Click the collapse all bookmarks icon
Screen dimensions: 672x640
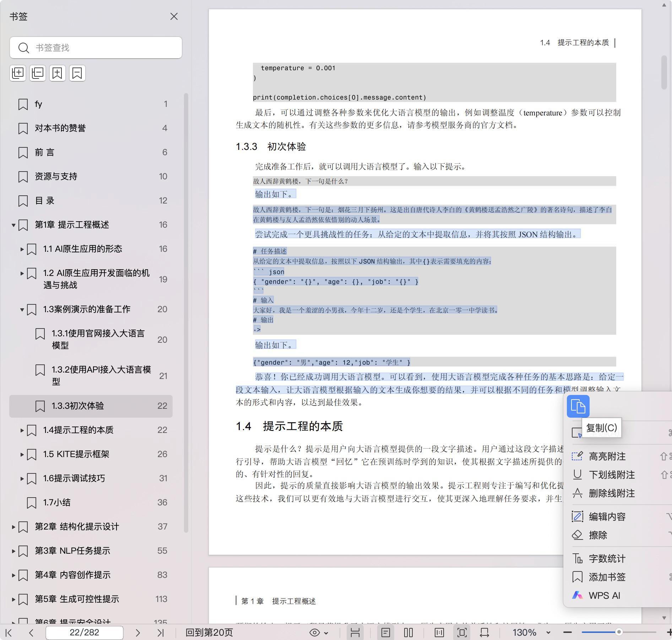38,73
